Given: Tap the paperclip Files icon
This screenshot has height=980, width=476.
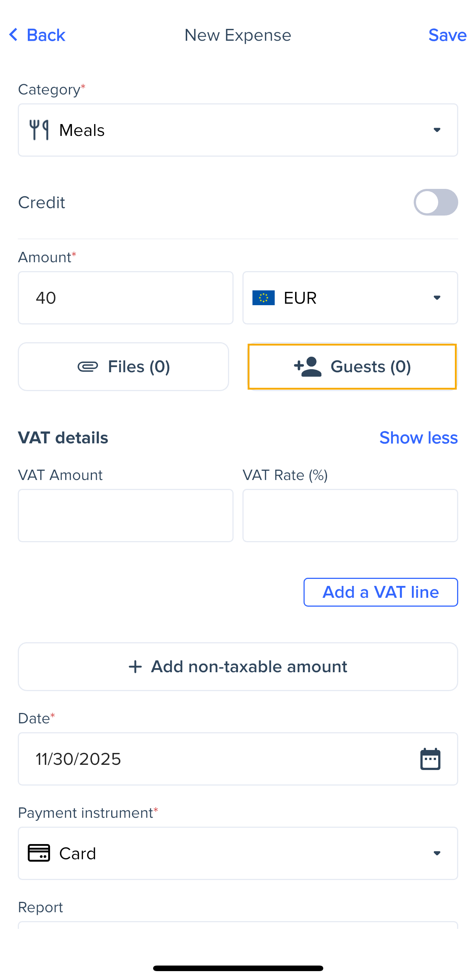Looking at the screenshot, I should point(88,367).
